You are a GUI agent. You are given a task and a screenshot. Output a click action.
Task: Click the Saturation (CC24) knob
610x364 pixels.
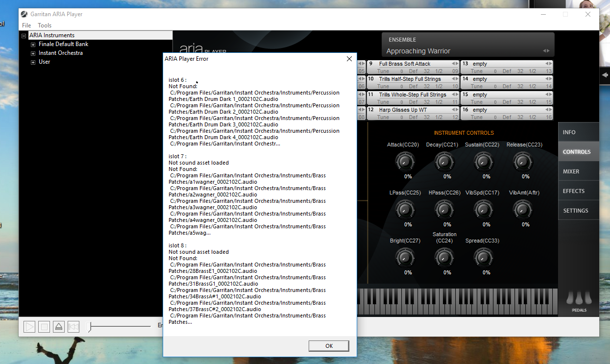pos(444,257)
